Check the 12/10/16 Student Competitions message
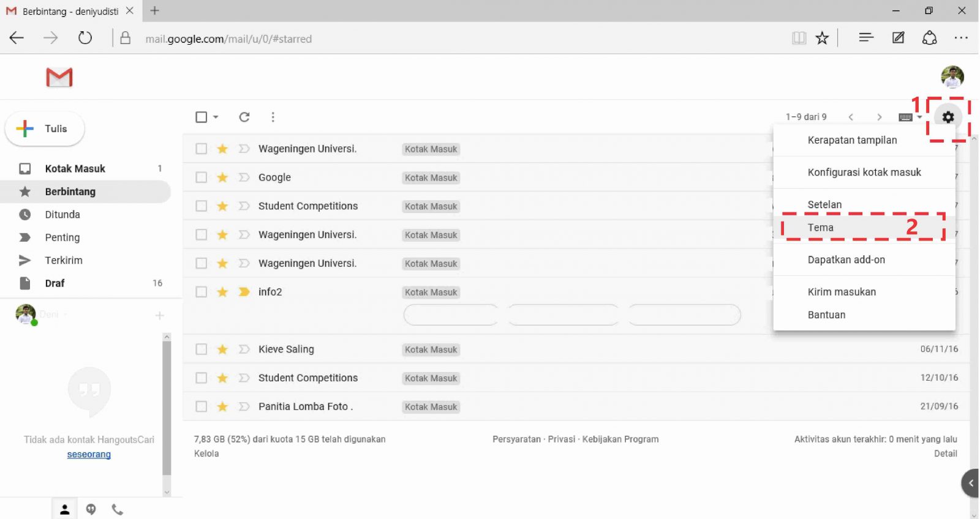This screenshot has height=519, width=980. coord(201,378)
